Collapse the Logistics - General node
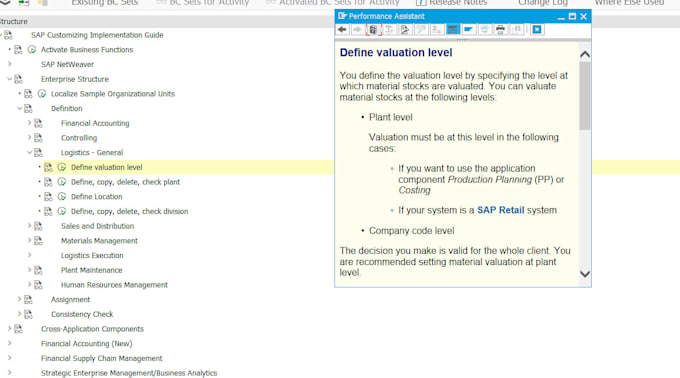680x378 pixels. (x=29, y=153)
